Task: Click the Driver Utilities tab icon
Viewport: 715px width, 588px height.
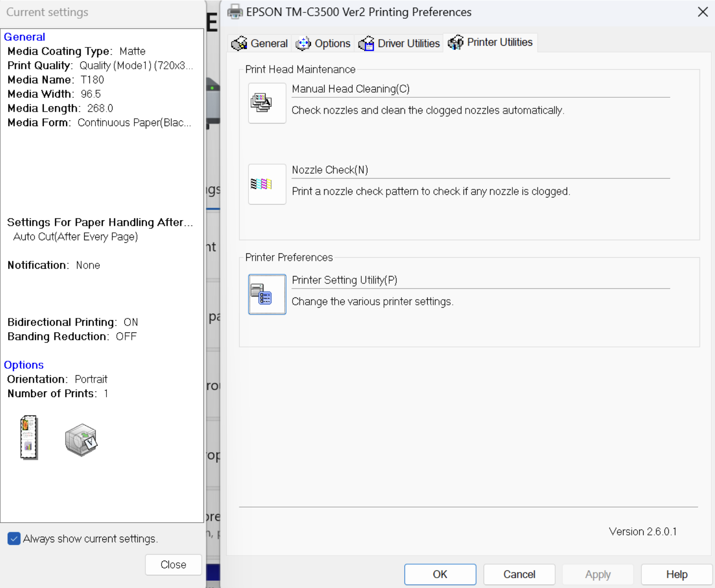Action: point(366,43)
